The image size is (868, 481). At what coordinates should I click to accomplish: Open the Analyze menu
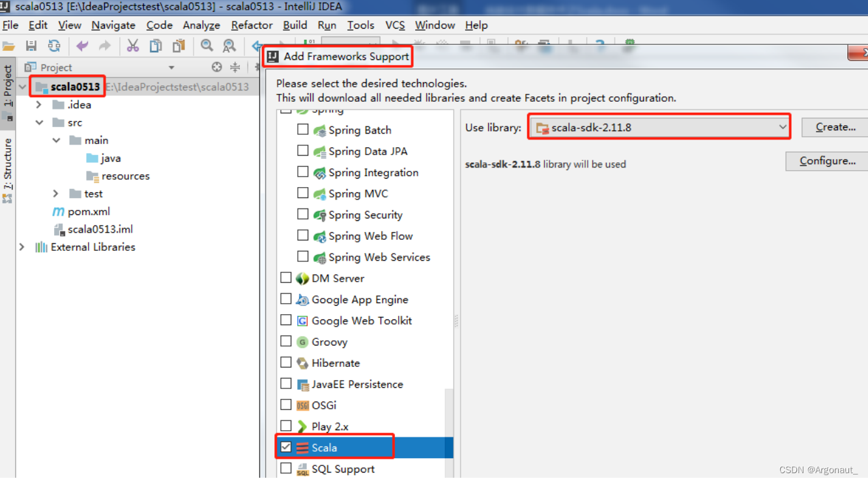[201, 25]
